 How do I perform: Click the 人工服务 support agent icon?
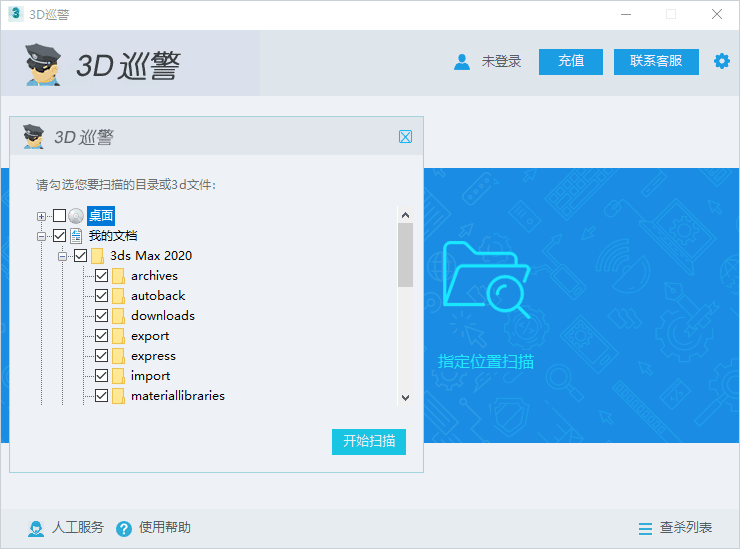pyautogui.click(x=36, y=528)
